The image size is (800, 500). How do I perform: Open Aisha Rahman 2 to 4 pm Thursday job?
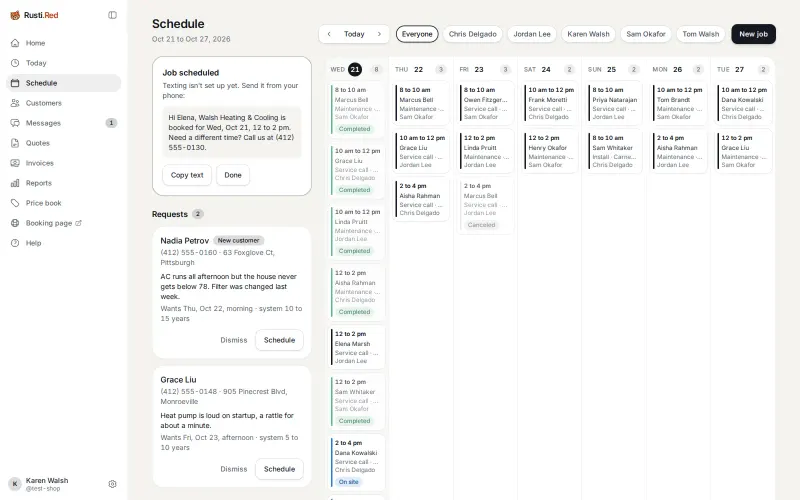tap(421, 199)
